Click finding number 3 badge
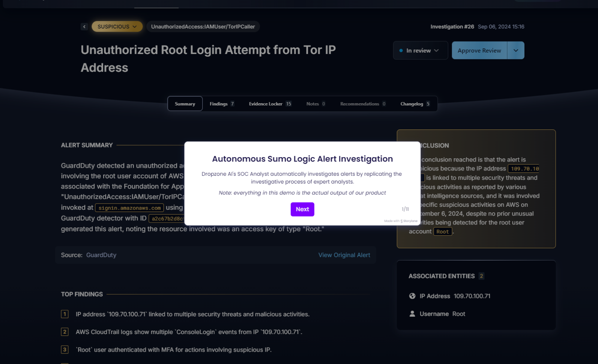The image size is (598, 364). point(65,349)
